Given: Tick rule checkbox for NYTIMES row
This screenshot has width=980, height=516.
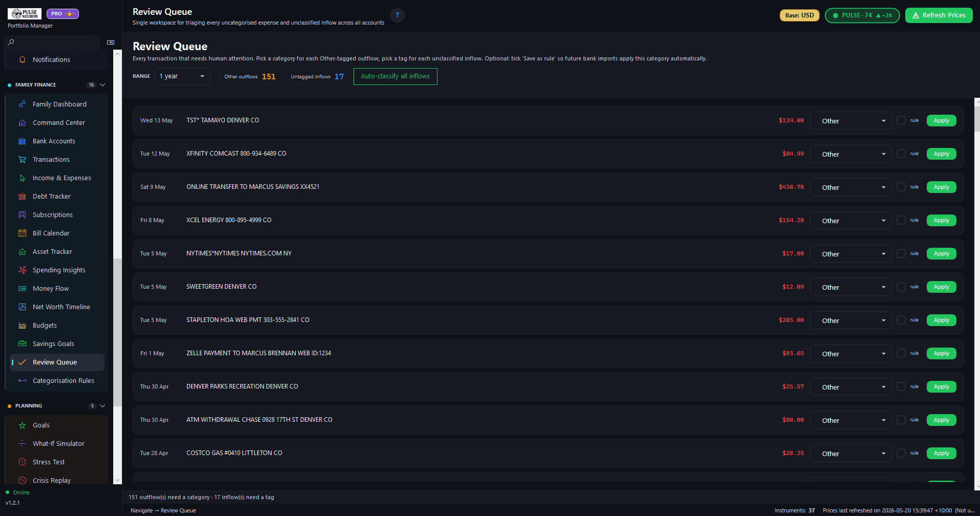Looking at the screenshot, I should [901, 253].
